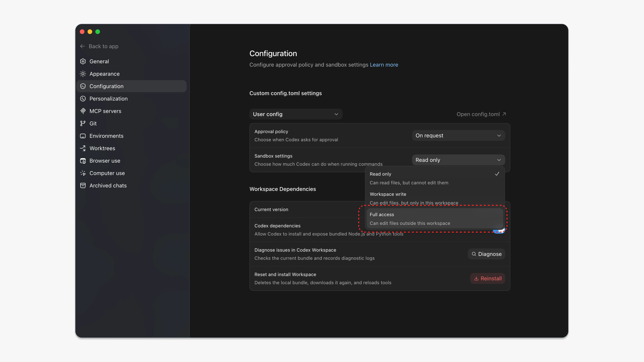Click the Approval policy label
This screenshot has height=362, width=644.
point(271,131)
